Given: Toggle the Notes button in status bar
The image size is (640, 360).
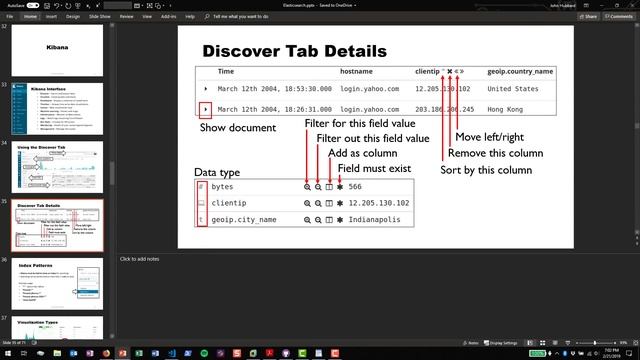Looking at the screenshot, I should 471,343.
